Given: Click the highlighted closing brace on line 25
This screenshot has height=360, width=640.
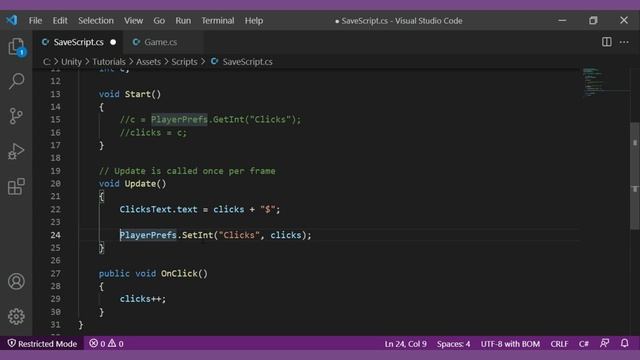Looking at the screenshot, I should pyautogui.click(x=101, y=248).
